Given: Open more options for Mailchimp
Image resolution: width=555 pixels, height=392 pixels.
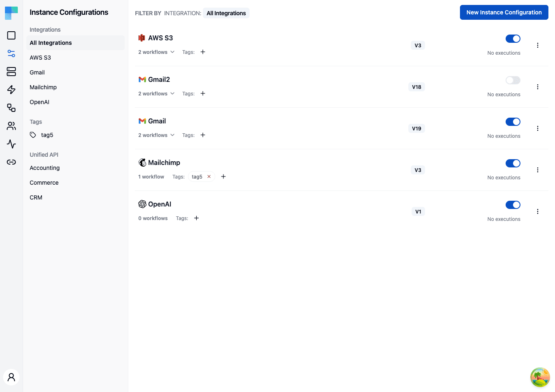Looking at the screenshot, I should click(x=538, y=170).
